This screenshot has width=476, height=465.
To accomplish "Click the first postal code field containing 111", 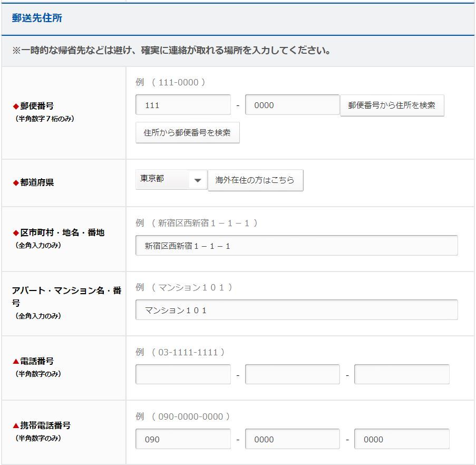I will pyautogui.click(x=182, y=105).
